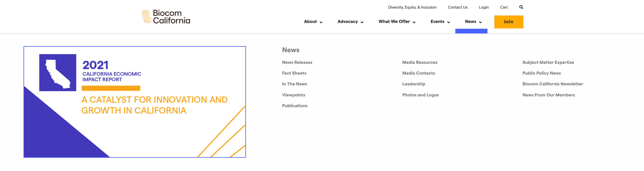
Task: Collapse the News menu chevron
Action: pos(480,22)
